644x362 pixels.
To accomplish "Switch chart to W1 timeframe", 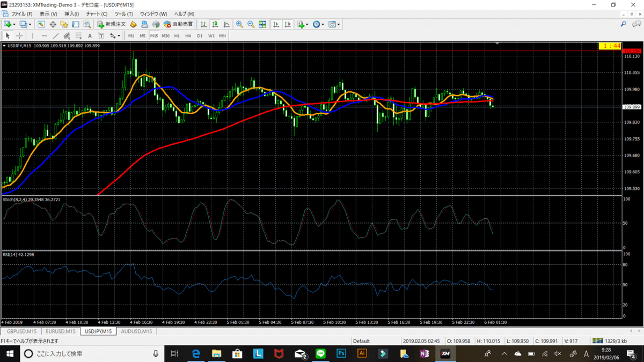I will tap(211, 35).
